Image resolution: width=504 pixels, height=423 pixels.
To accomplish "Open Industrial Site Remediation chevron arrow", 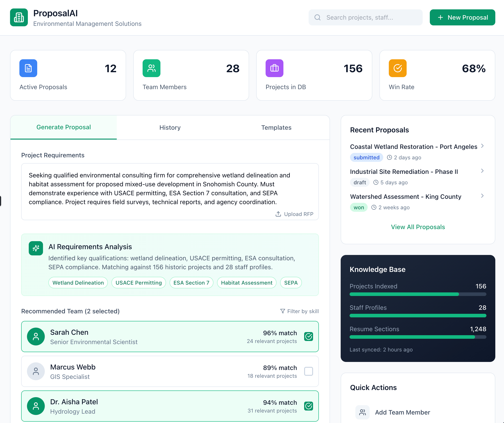I will (x=482, y=171).
